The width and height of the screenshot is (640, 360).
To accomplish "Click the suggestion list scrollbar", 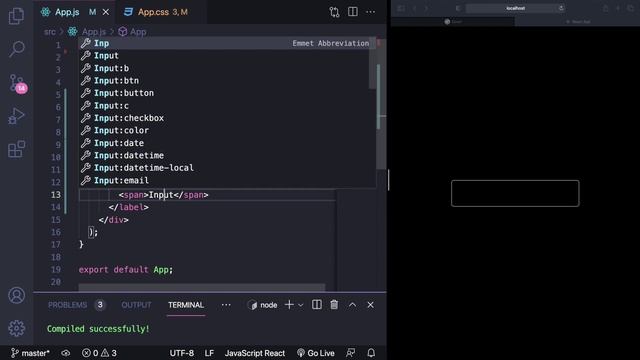I will (372, 63).
